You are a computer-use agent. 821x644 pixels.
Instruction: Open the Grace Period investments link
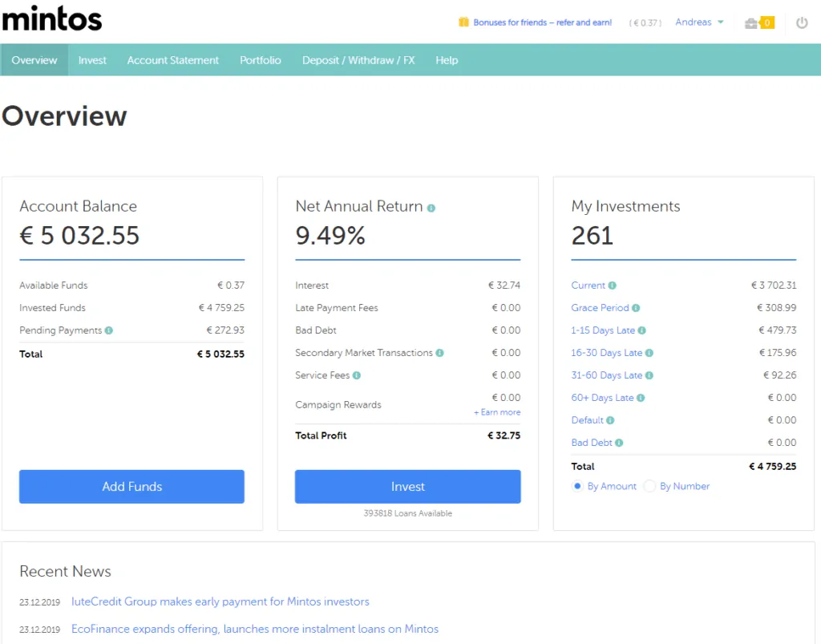click(x=600, y=308)
